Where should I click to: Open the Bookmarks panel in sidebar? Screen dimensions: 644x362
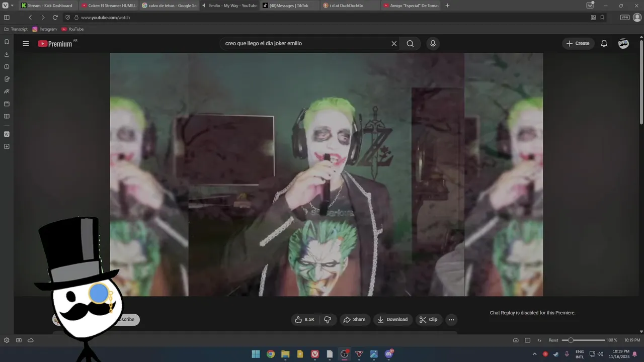click(x=7, y=42)
